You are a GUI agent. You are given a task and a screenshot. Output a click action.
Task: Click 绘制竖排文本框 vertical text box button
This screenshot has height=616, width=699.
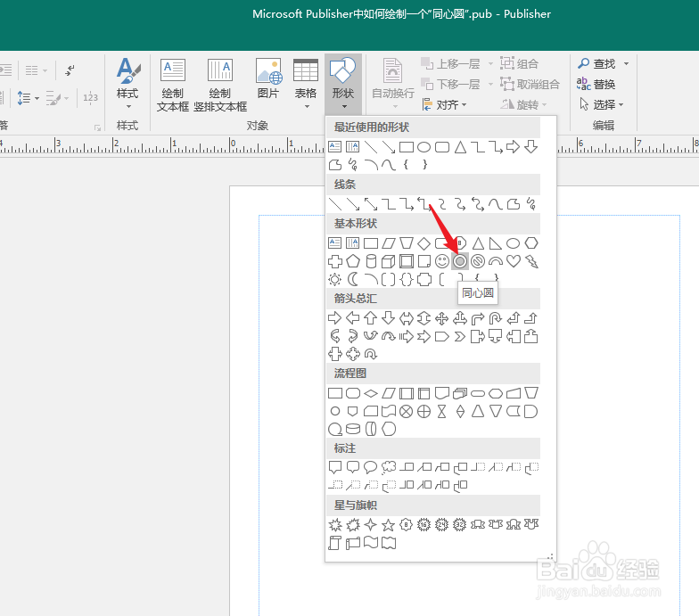click(220, 86)
